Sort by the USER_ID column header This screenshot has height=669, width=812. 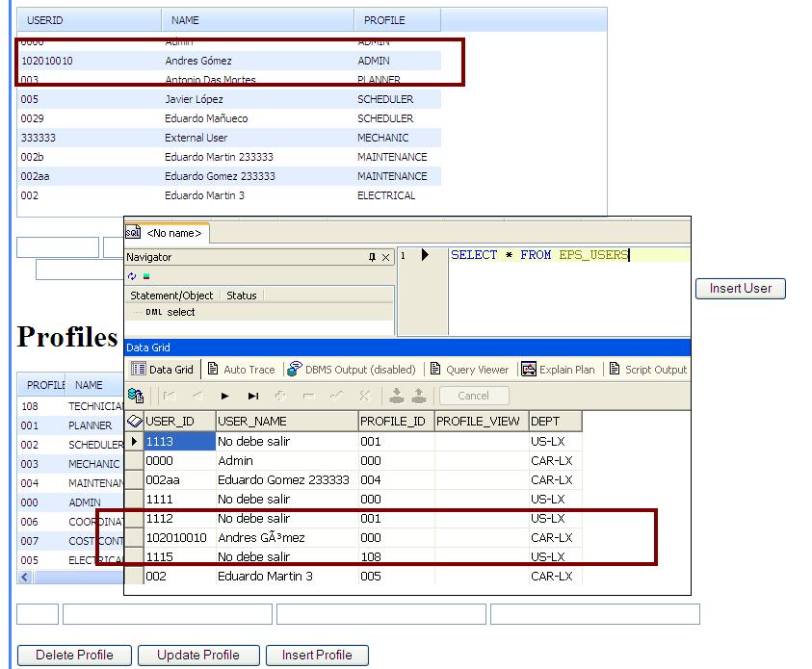pos(179,422)
